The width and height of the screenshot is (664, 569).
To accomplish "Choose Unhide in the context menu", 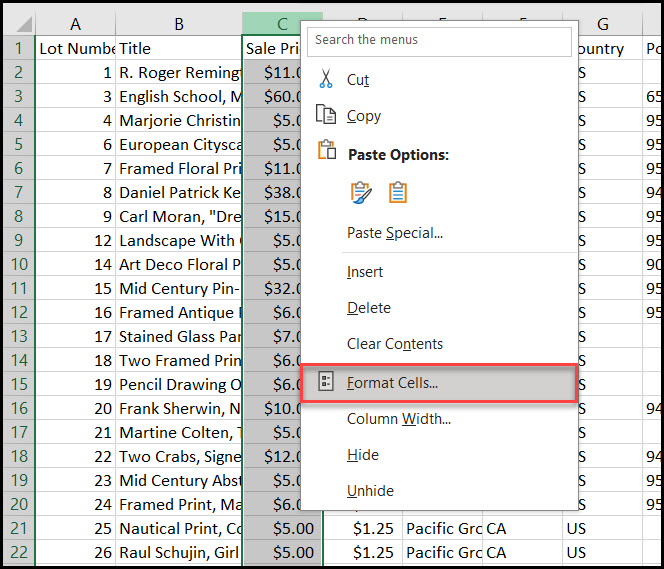I will [x=370, y=491].
